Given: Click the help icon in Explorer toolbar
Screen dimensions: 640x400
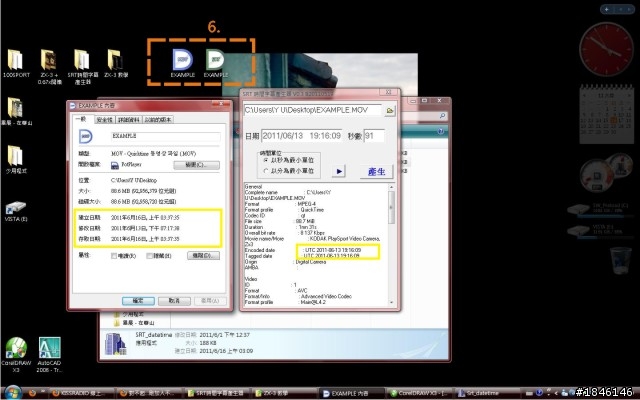Looking at the screenshot, I should pyautogui.click(x=440, y=132).
